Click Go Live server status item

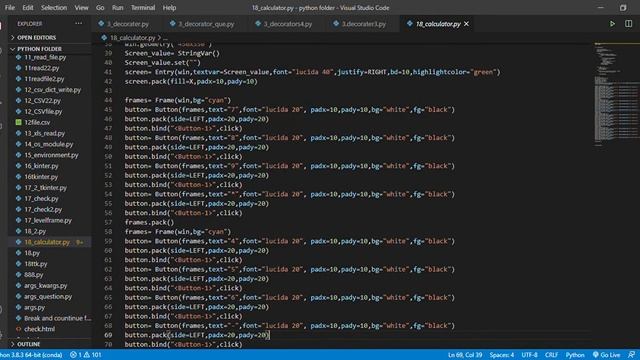coord(606,355)
